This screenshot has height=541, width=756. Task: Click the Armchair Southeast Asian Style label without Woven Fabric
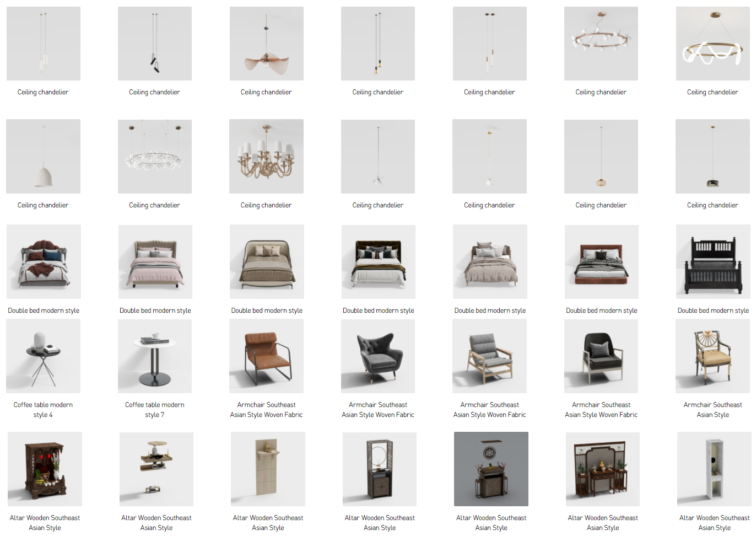[x=712, y=410]
